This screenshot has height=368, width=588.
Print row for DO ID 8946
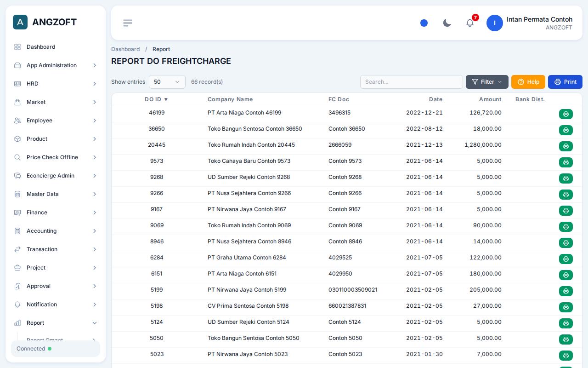(x=566, y=243)
